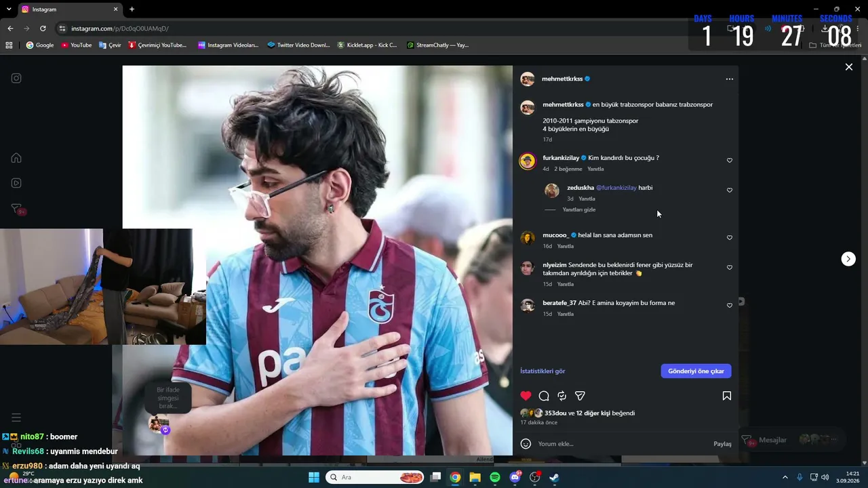This screenshot has width=868, height=488.
Task: Open Discord from the taskbar
Action: pyautogui.click(x=515, y=477)
